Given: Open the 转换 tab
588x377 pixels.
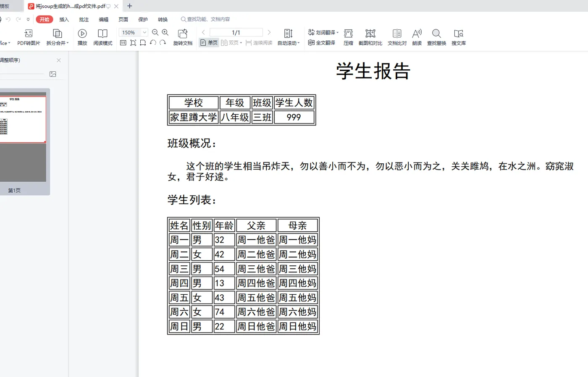Looking at the screenshot, I should (163, 19).
